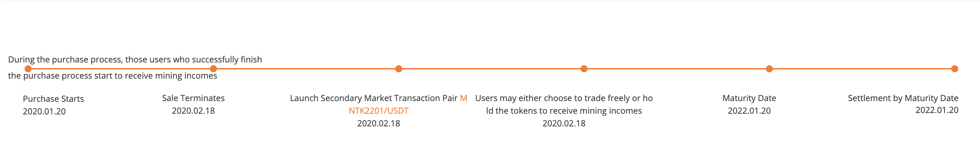Click the dot above the trade-freely step

(584, 69)
